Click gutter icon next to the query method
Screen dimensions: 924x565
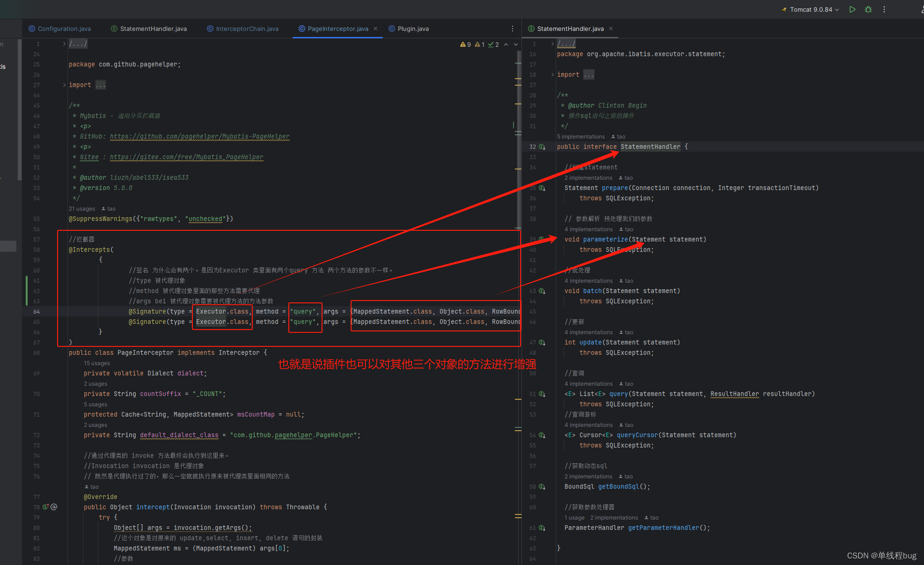542,394
